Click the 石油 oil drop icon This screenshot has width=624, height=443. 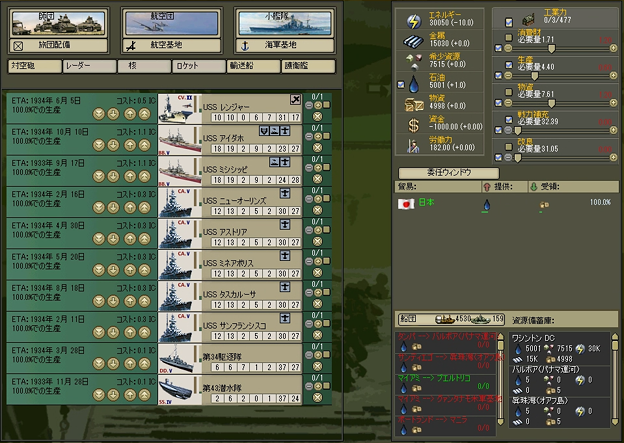tap(414, 84)
